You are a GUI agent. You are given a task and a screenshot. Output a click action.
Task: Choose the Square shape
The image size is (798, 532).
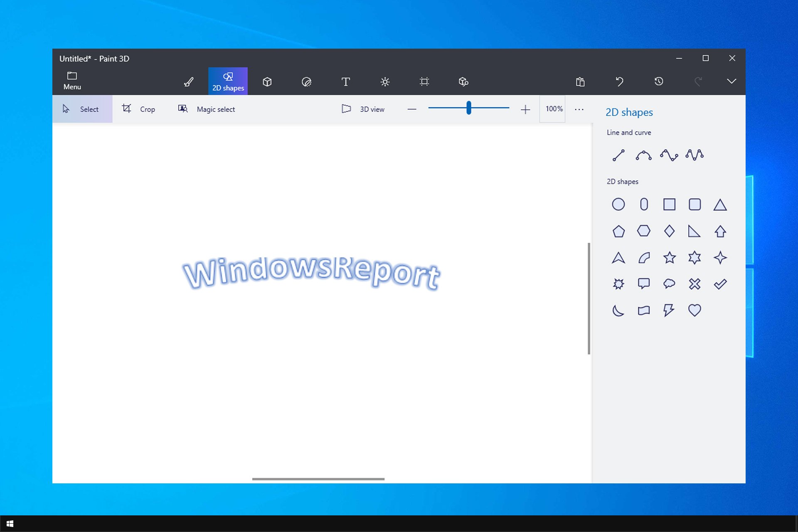(669, 204)
